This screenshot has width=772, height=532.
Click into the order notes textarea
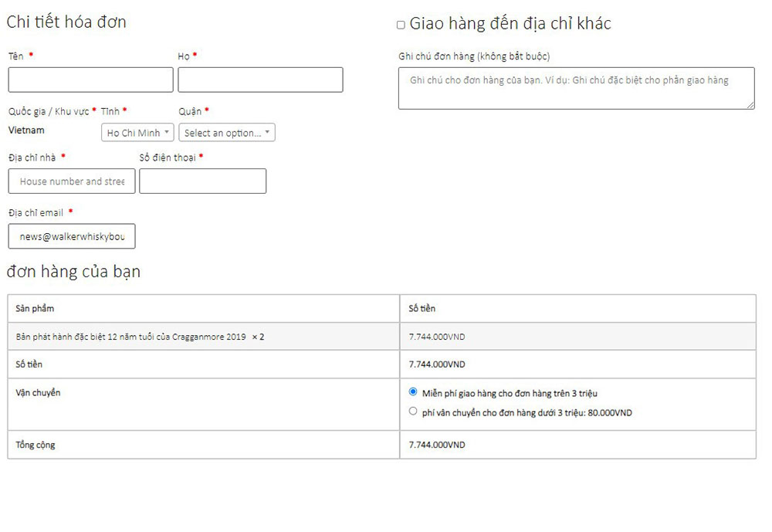[576, 89]
